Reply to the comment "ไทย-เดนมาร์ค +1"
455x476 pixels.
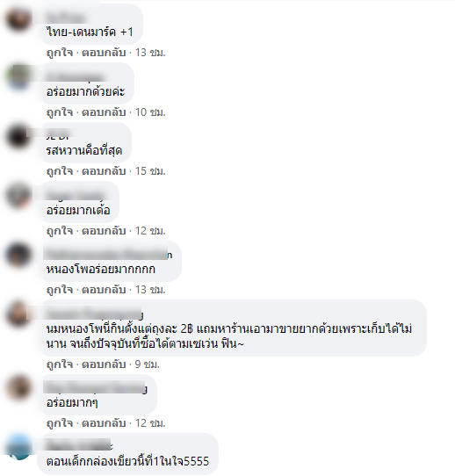[104, 53]
